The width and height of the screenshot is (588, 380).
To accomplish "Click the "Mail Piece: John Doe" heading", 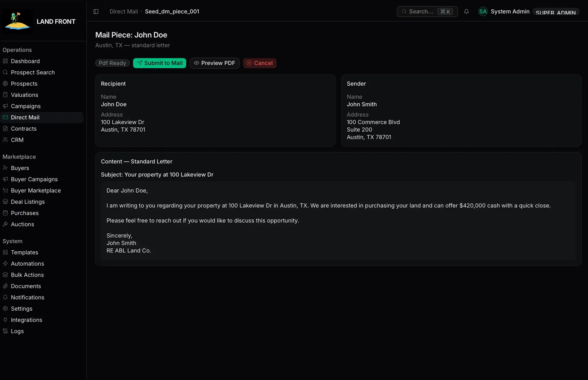I will coord(131,35).
